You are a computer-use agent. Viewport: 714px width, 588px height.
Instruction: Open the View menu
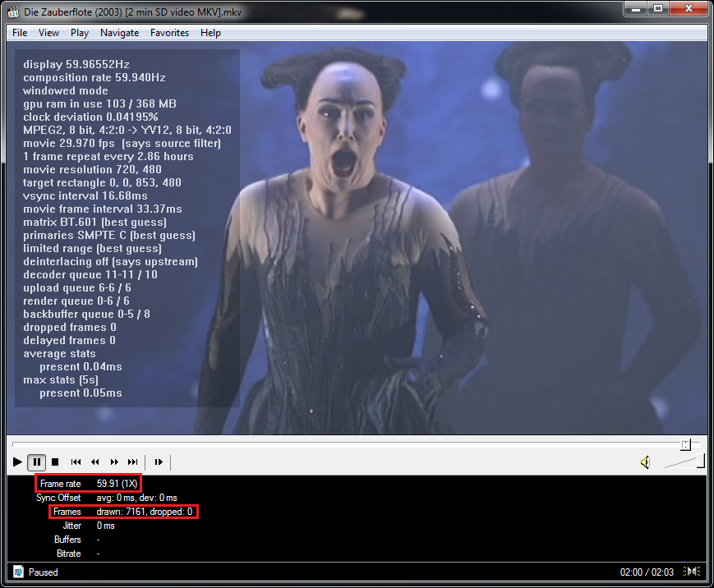click(48, 33)
